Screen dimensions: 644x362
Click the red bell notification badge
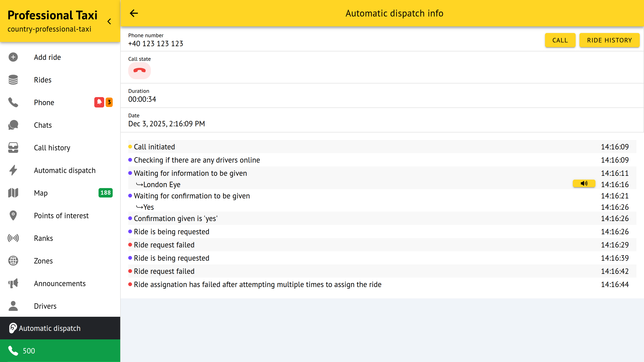pos(99,102)
